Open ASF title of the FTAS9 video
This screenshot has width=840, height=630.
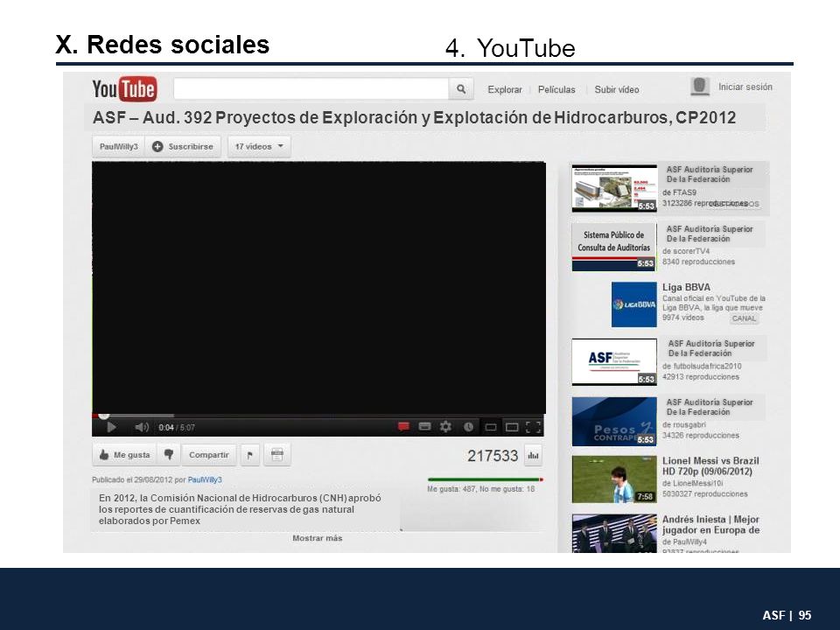click(710, 174)
